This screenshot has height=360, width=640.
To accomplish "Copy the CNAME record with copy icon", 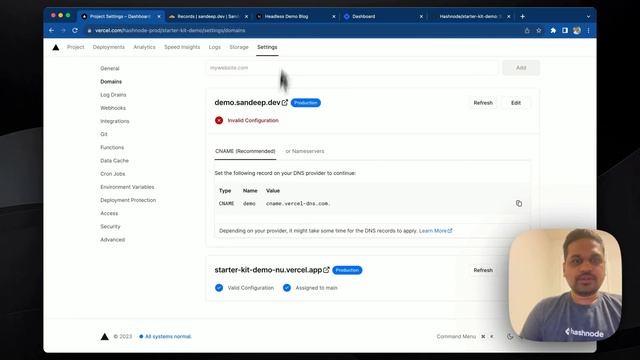I will (519, 203).
